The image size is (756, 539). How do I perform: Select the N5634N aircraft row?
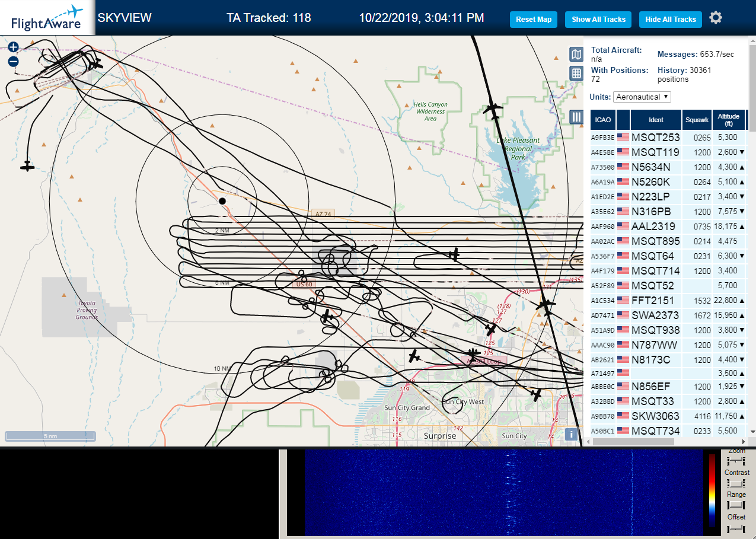[x=668, y=167]
